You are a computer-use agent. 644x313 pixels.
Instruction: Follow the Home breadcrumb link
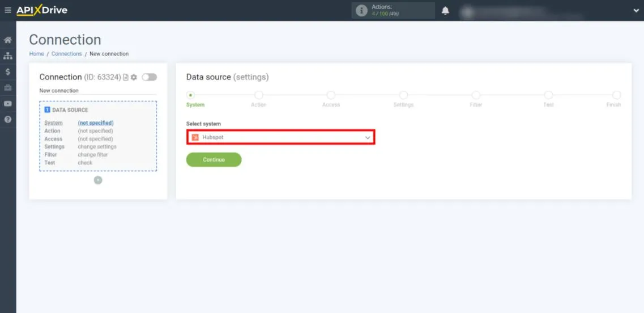(36, 54)
